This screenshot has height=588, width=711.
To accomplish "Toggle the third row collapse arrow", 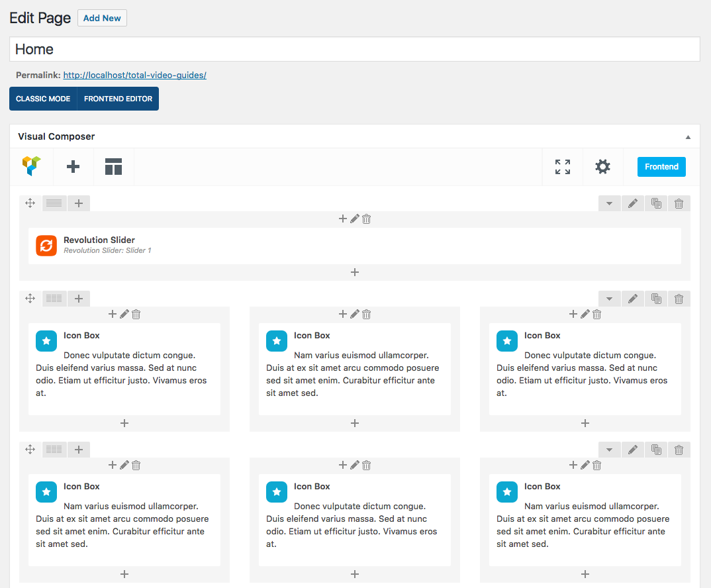I will 610,450.
